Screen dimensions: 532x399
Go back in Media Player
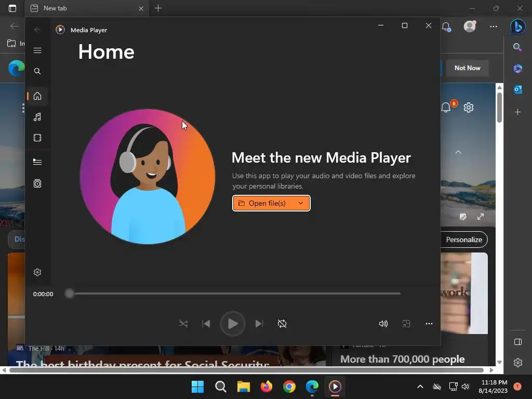37,30
